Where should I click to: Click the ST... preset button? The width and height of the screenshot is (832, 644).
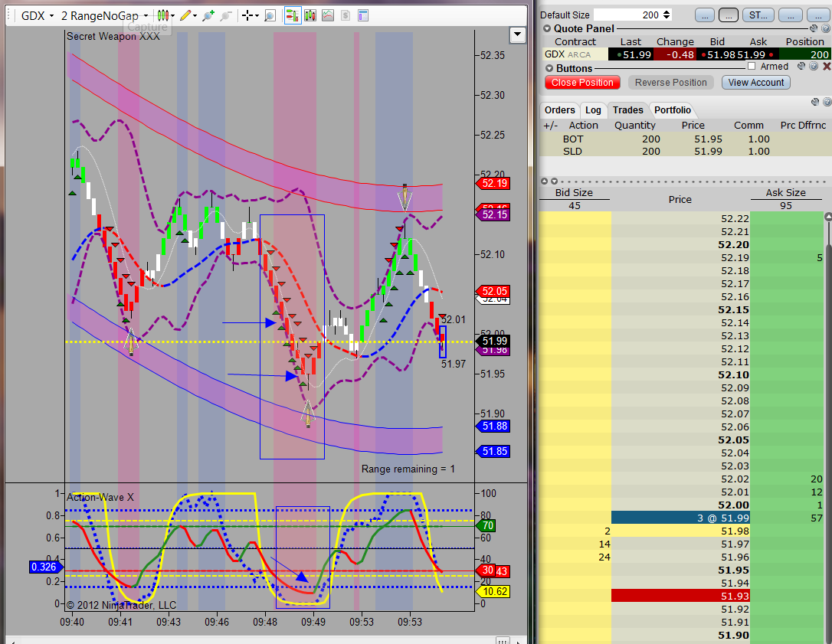758,15
